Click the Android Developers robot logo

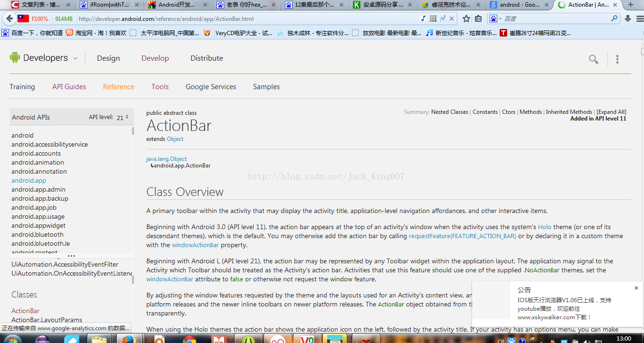(x=15, y=58)
